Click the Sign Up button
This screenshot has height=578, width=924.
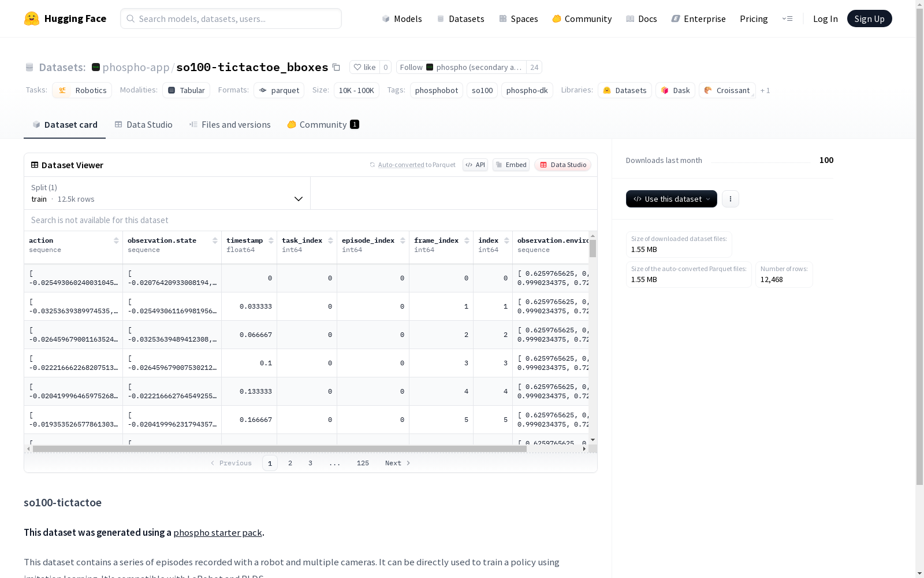pyautogui.click(x=869, y=18)
